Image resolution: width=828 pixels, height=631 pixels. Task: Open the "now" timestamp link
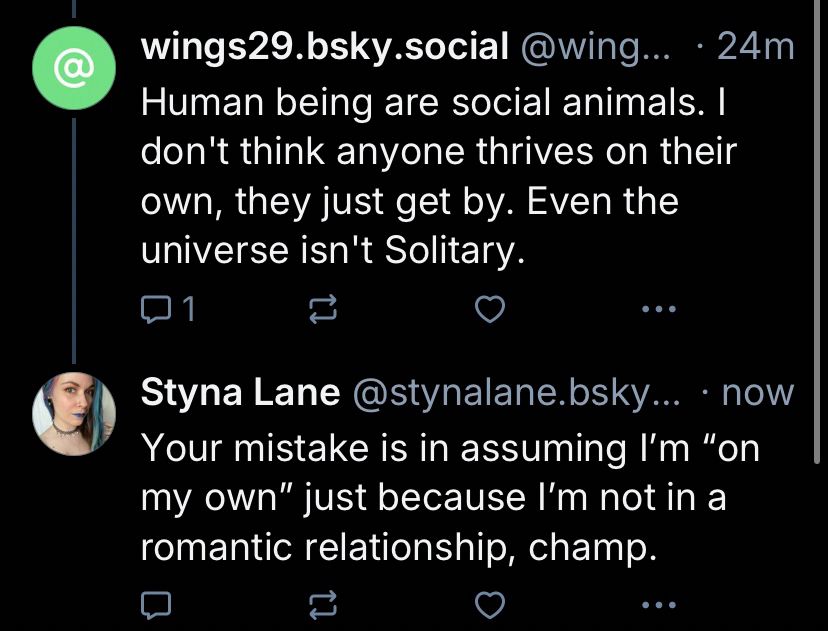point(758,393)
